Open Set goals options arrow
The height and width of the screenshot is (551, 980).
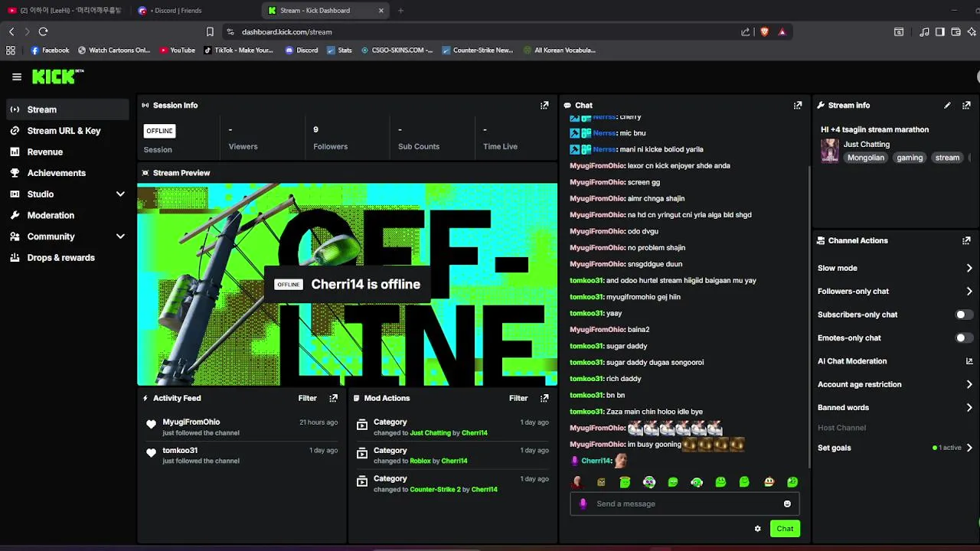[969, 448]
